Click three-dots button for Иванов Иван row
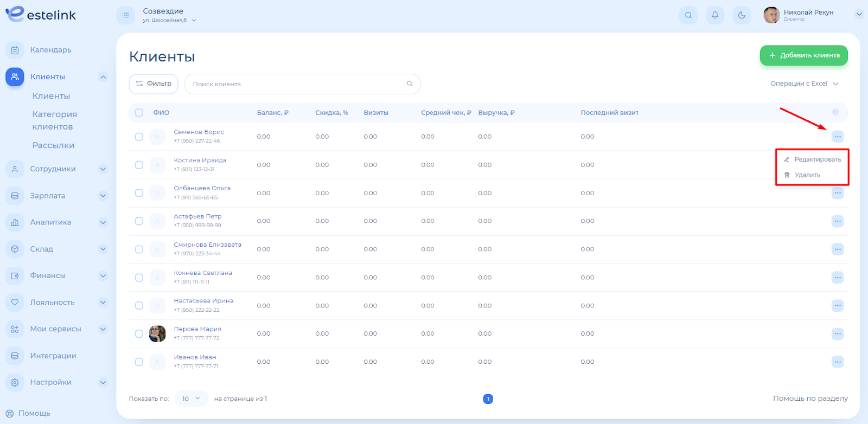The height and width of the screenshot is (424, 868). 838,362
